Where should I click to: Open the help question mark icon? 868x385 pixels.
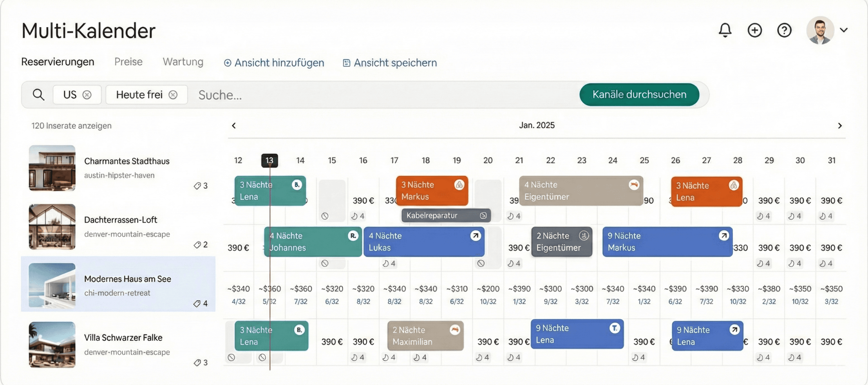click(784, 30)
